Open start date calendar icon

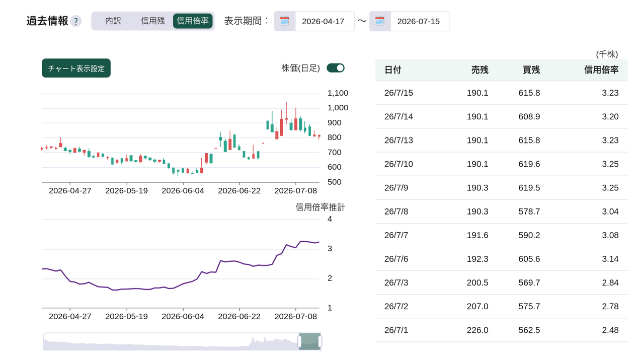coord(285,21)
